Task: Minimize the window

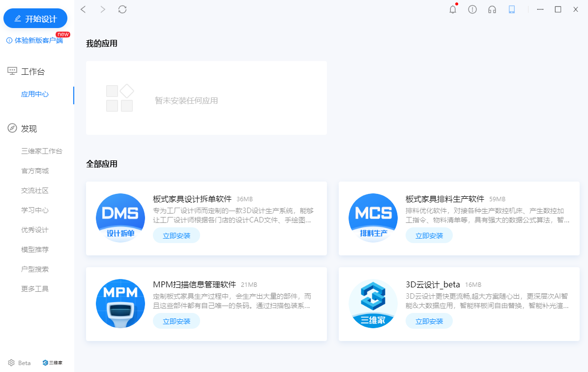Action: pyautogui.click(x=540, y=9)
